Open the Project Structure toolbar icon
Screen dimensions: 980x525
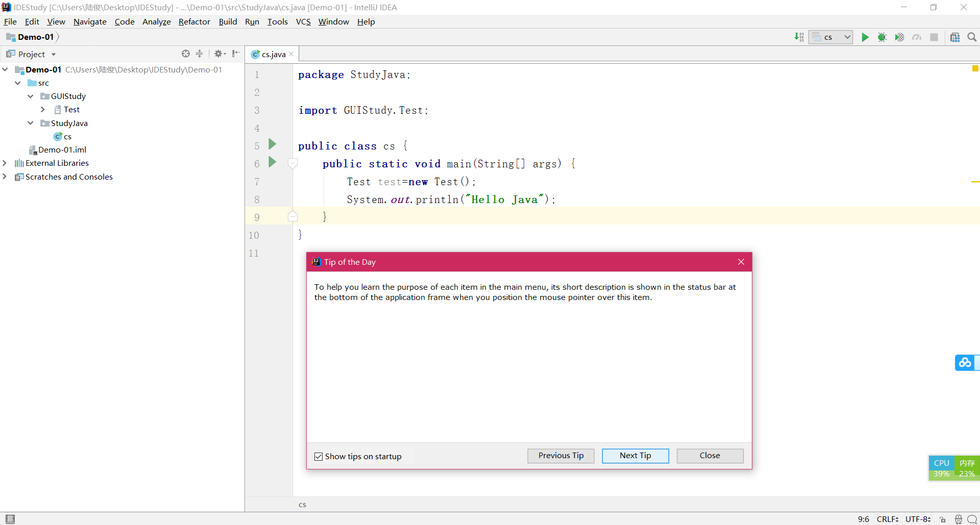coord(955,37)
